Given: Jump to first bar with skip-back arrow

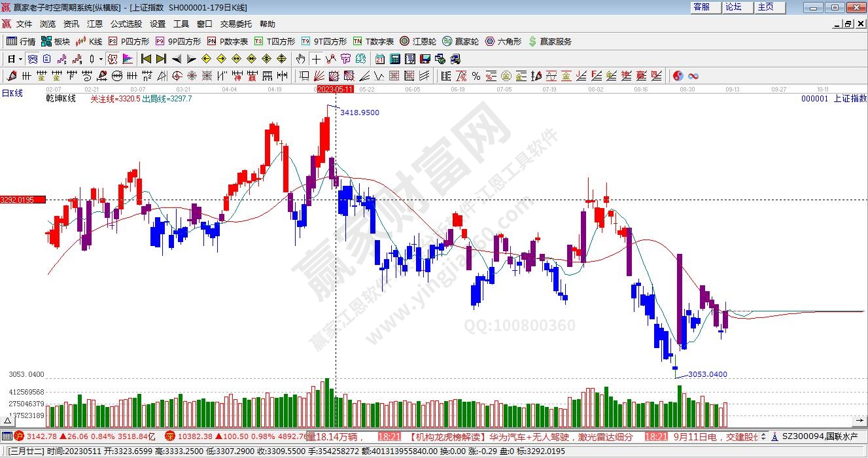Looking at the screenshot, I should pos(146,59).
